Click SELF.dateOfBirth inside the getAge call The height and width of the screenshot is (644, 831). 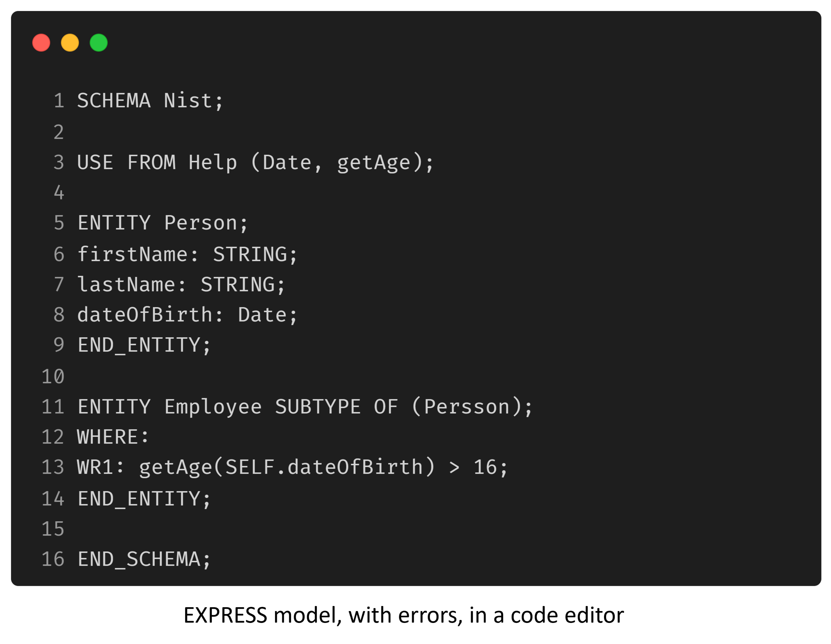click(324, 467)
